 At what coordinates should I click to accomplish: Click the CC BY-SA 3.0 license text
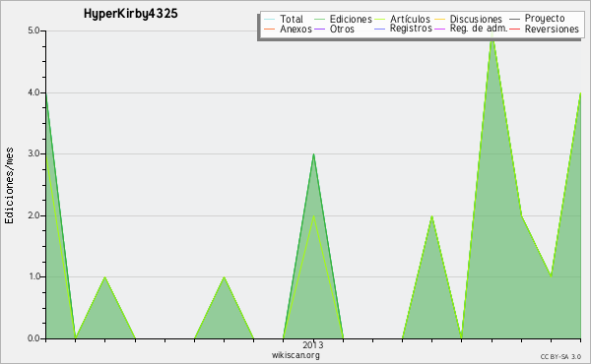[x=560, y=356]
